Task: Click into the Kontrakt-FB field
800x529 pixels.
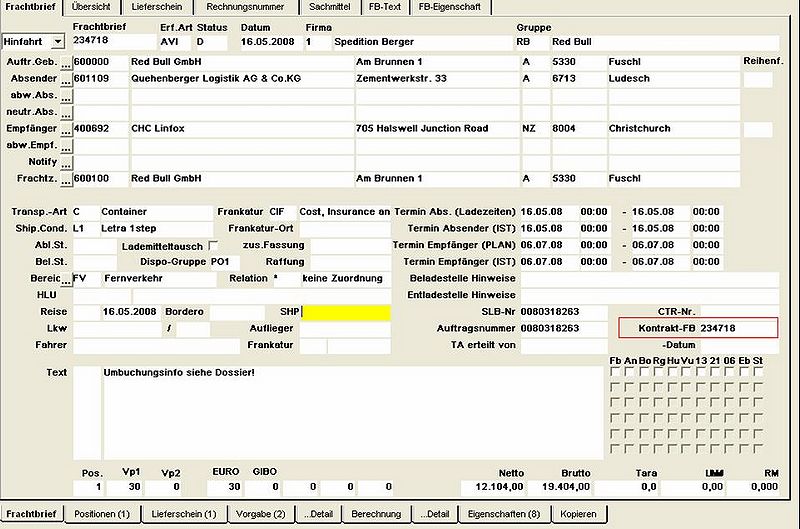Action: tap(698, 328)
